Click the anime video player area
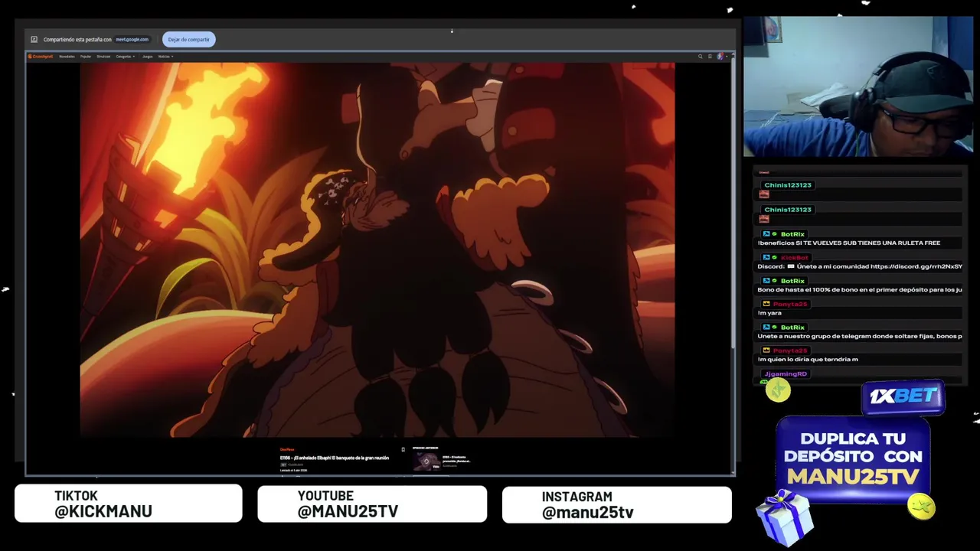This screenshot has width=980, height=551. pyautogui.click(x=377, y=249)
